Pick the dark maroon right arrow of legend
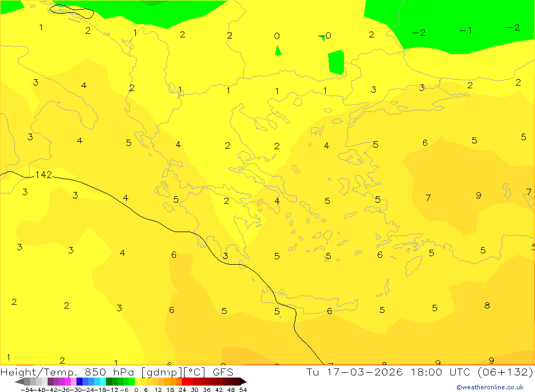 coord(243,382)
